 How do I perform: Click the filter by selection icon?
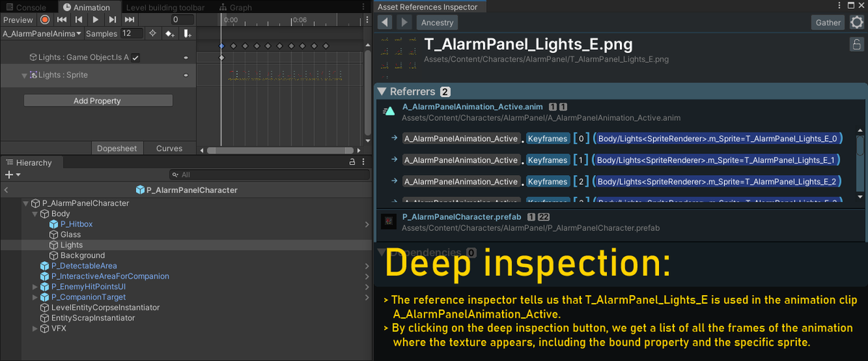click(153, 33)
